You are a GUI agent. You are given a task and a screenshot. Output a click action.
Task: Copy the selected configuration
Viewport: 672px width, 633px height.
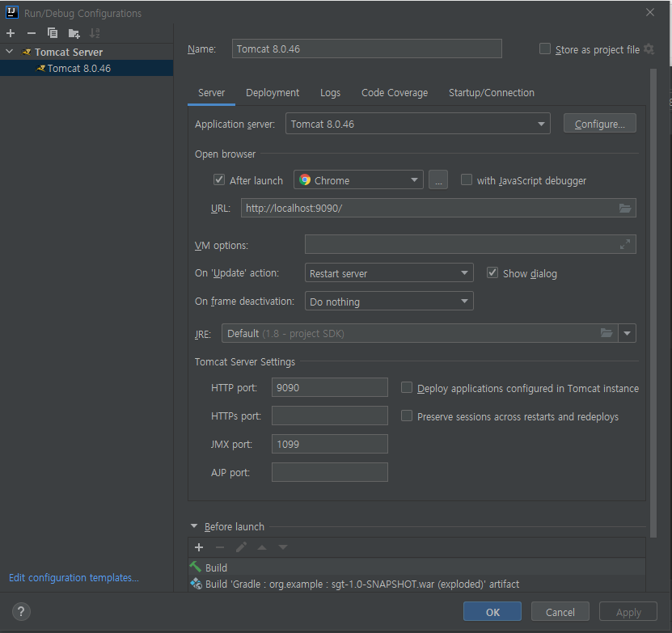coord(53,33)
